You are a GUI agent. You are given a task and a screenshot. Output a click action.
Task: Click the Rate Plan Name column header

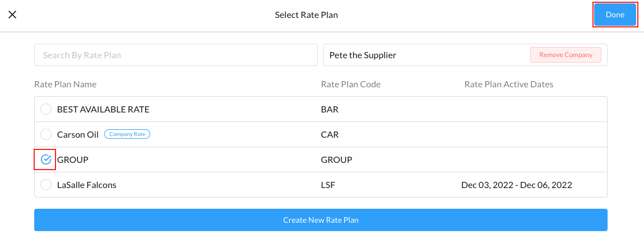click(x=66, y=85)
